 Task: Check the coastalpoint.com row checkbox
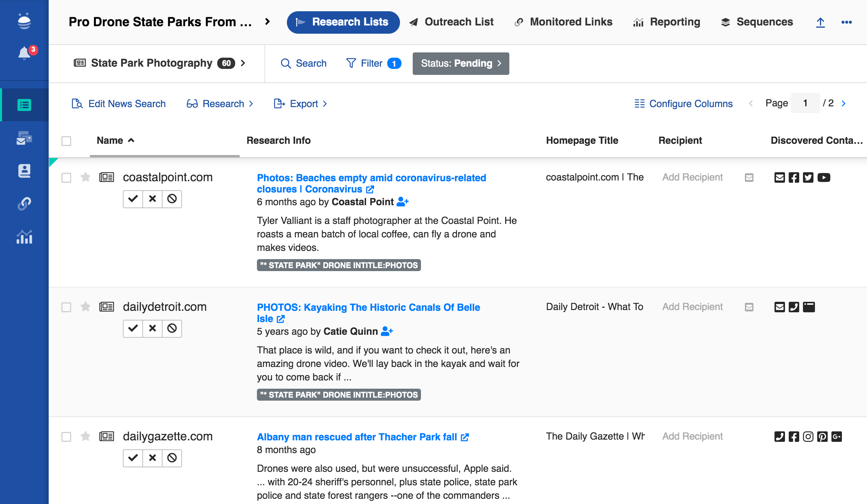(66, 178)
